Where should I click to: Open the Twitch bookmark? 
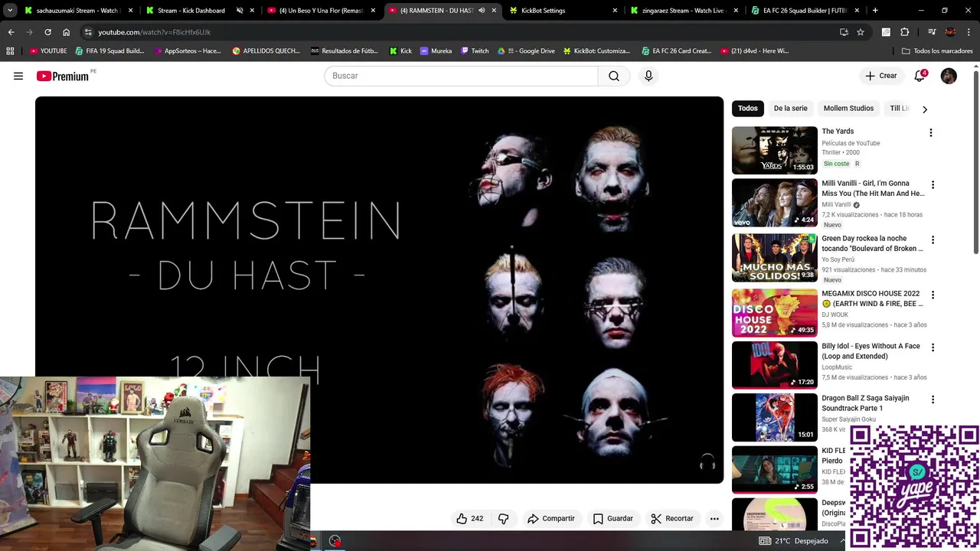pos(475,51)
